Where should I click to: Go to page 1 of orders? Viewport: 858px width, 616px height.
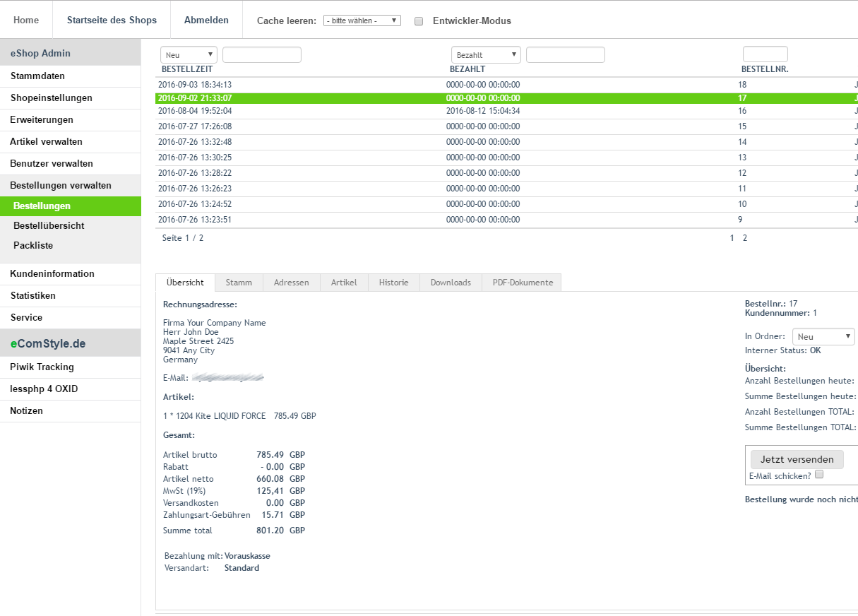[x=732, y=238]
